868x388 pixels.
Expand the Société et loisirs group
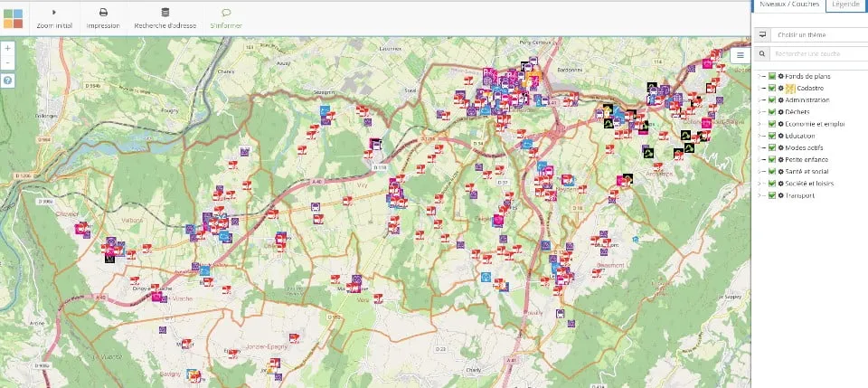[x=759, y=184]
